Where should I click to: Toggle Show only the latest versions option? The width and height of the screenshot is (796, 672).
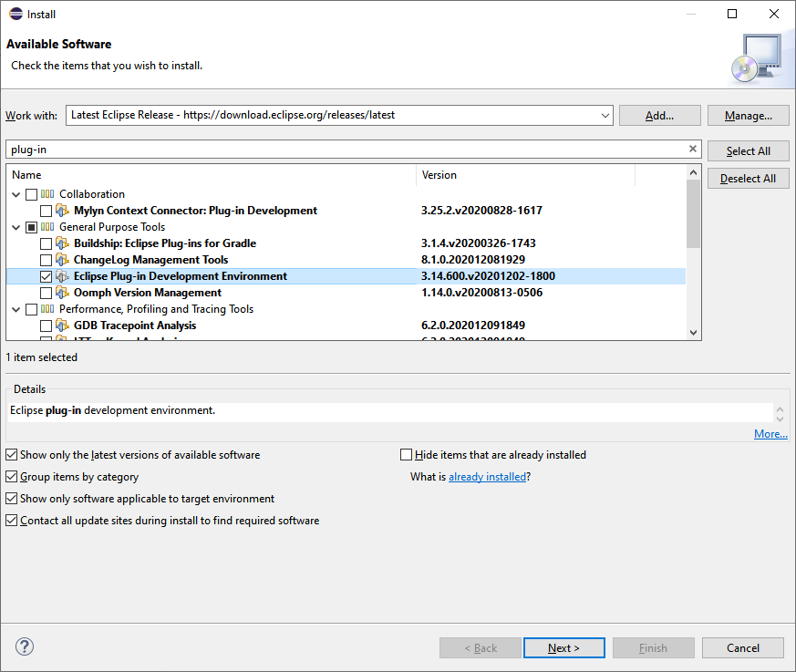11,455
